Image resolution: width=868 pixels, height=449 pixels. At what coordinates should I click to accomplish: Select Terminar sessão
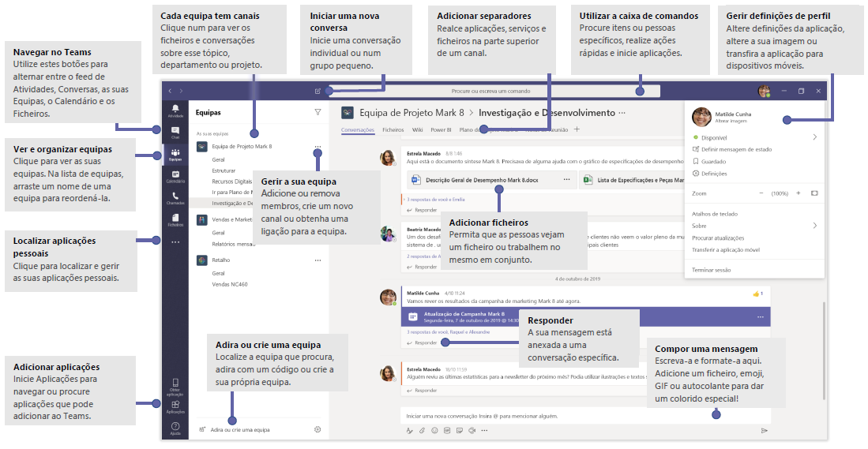point(712,270)
